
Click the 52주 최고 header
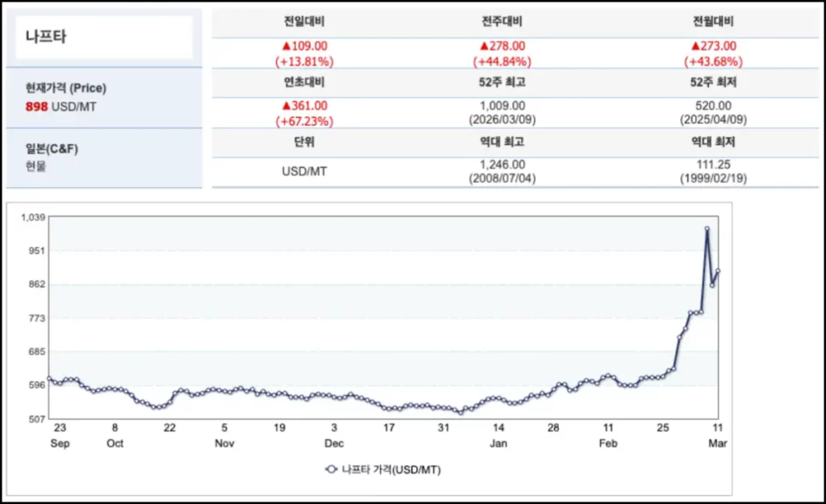click(x=502, y=81)
